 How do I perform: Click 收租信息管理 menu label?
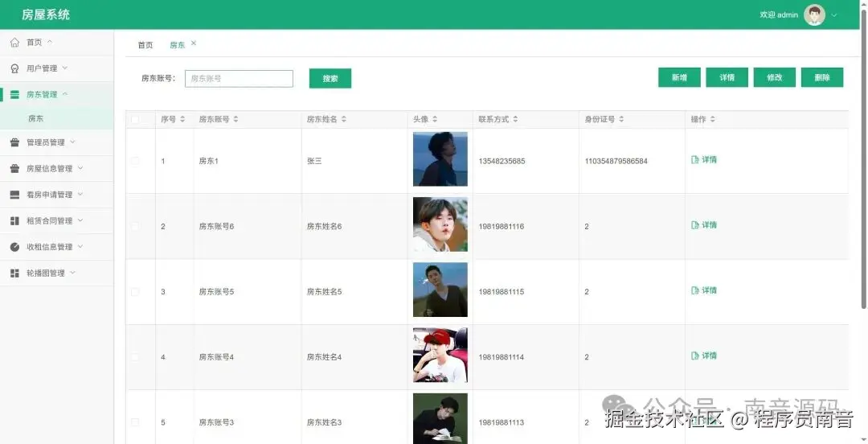(x=49, y=247)
